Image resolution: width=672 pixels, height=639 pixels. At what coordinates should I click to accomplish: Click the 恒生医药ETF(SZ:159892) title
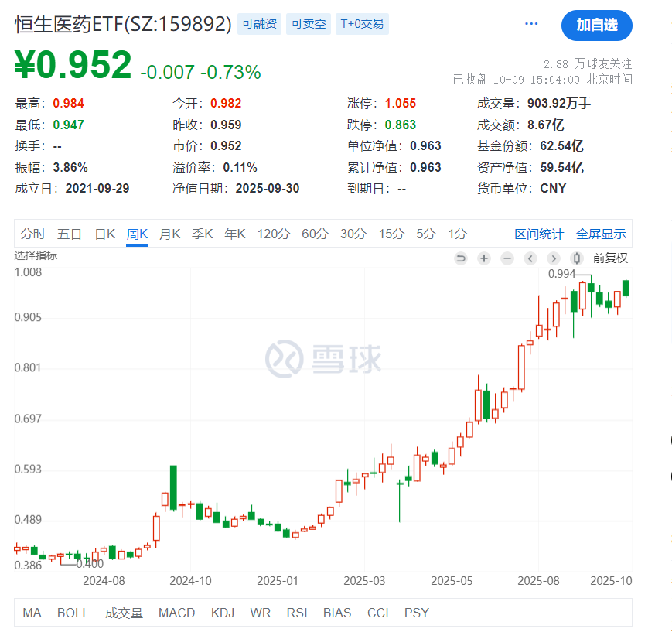tap(123, 24)
